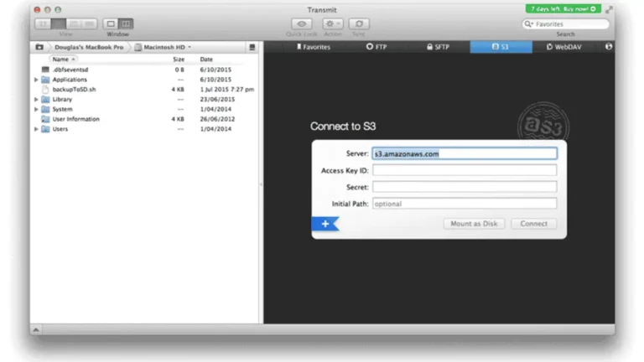The width and height of the screenshot is (644, 362).
Task: Open the WebDAV connection tab
Action: (x=563, y=47)
